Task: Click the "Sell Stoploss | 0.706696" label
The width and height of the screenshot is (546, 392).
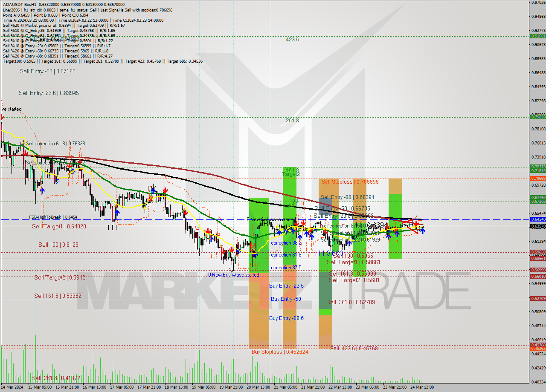Action: [x=350, y=182]
